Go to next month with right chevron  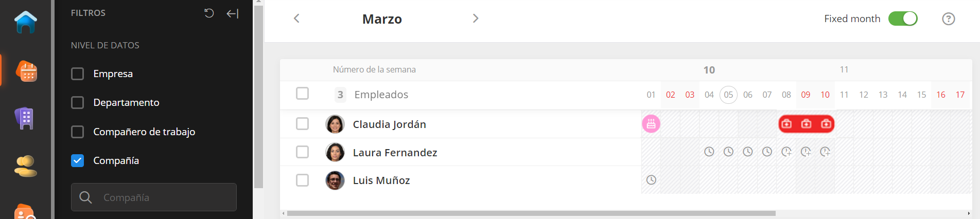pos(476,19)
